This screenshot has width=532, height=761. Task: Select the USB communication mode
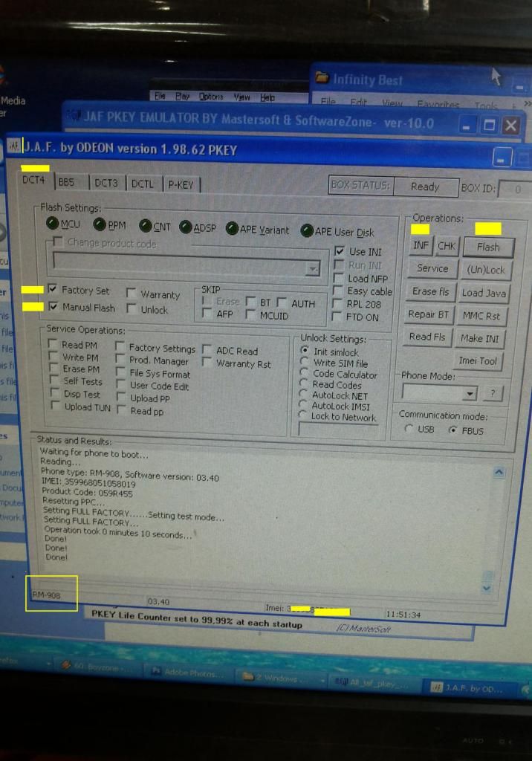click(x=409, y=430)
